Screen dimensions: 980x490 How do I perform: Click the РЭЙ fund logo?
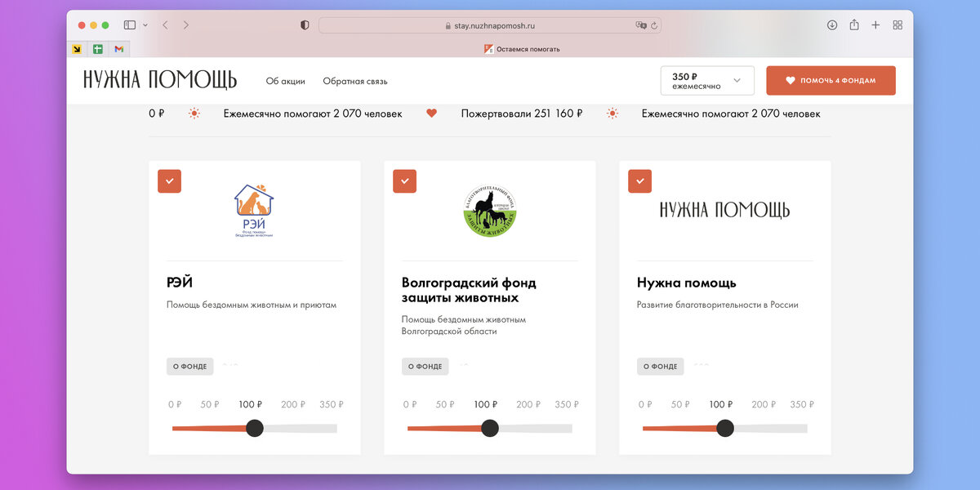(x=254, y=209)
